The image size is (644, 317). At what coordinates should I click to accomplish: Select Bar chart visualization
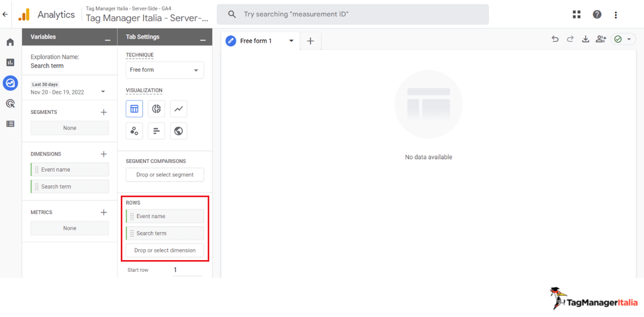tap(156, 131)
